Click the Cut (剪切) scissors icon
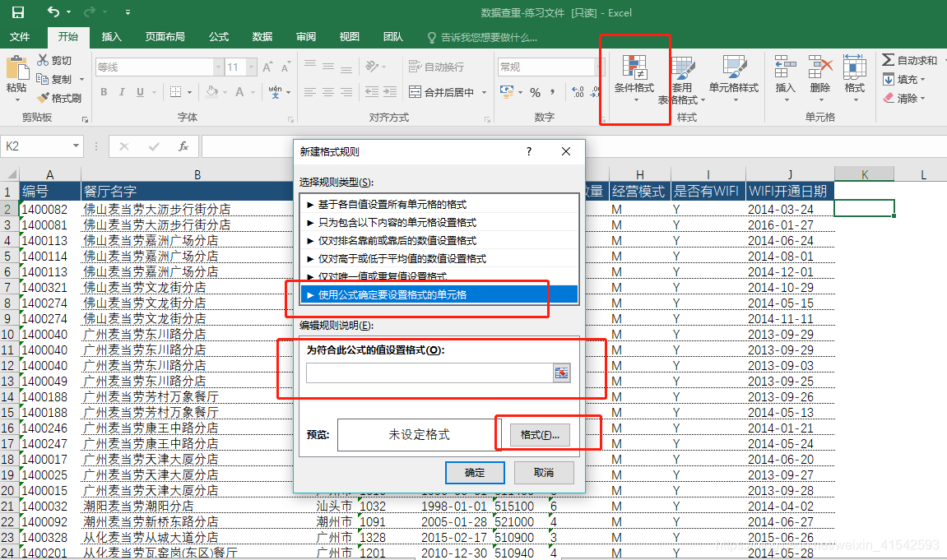The height and width of the screenshot is (560, 947). [x=42, y=60]
